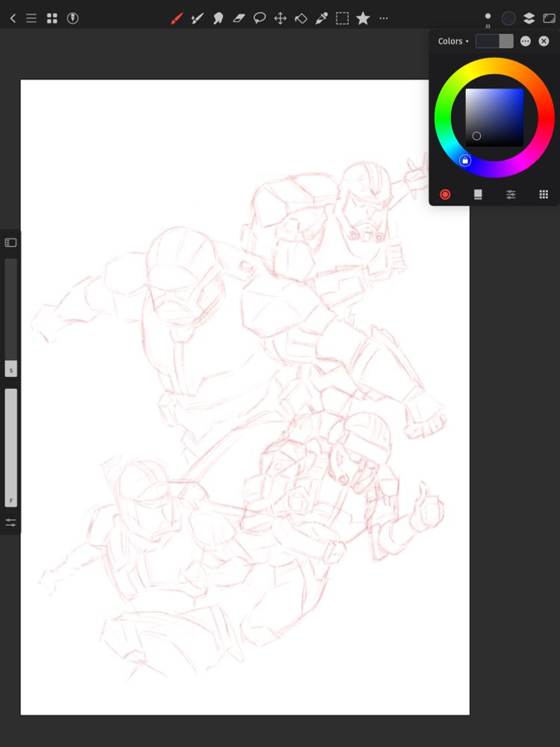Click the hue ring lock handle
This screenshot has height=747, width=560.
(465, 161)
